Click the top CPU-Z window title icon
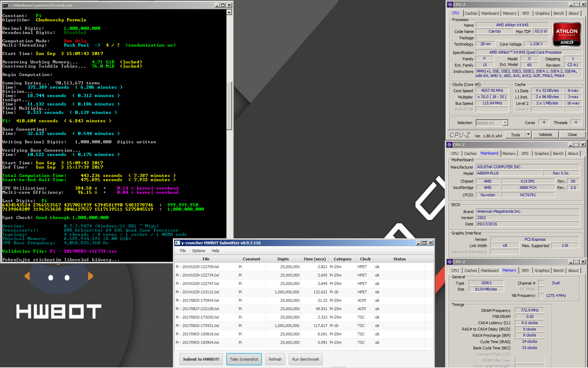 [450, 5]
